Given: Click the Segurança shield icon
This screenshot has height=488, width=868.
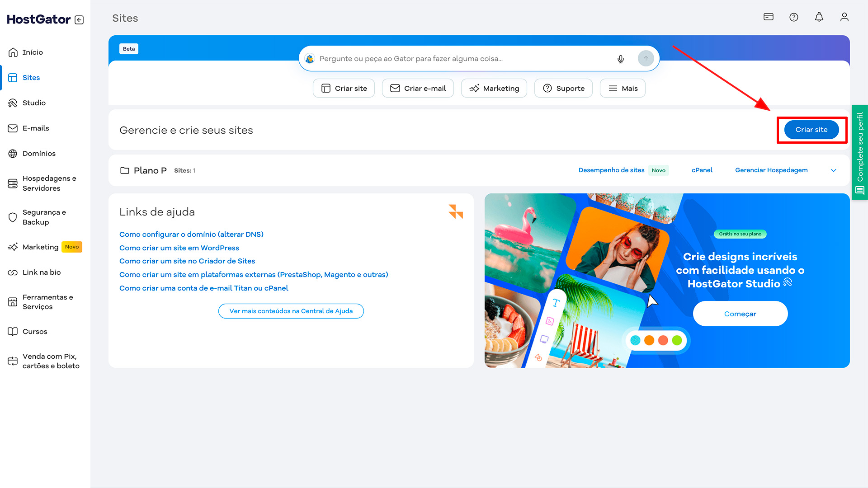Looking at the screenshot, I should tap(13, 217).
